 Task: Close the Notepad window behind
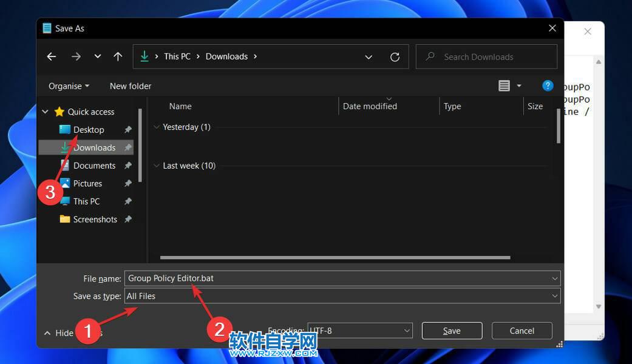pos(588,32)
